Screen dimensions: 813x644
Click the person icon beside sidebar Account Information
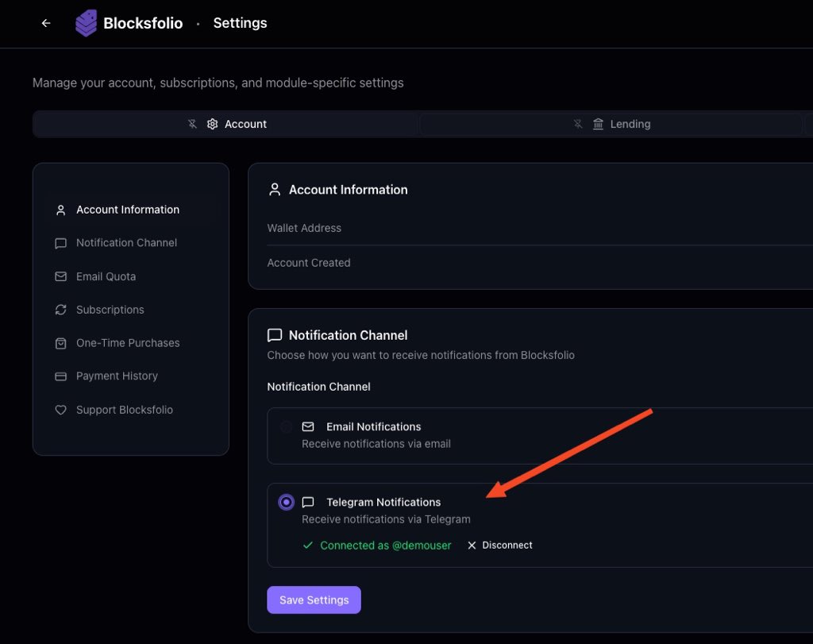point(60,210)
